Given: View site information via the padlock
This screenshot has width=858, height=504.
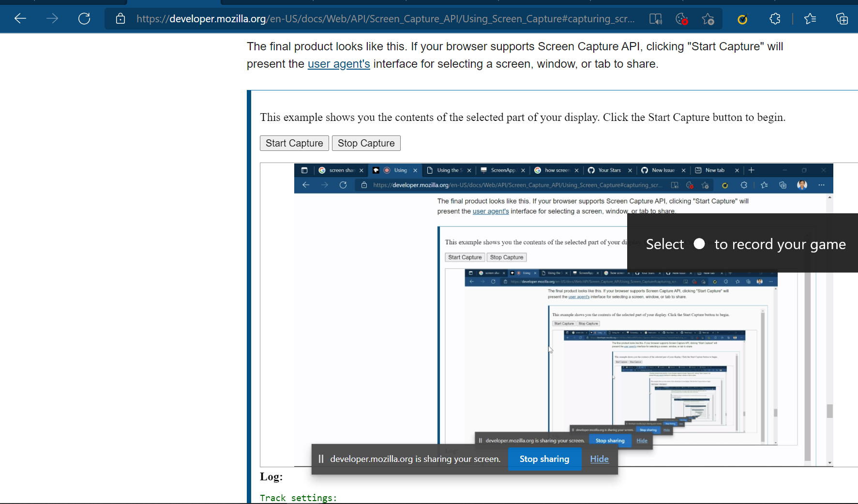Looking at the screenshot, I should tap(120, 18).
